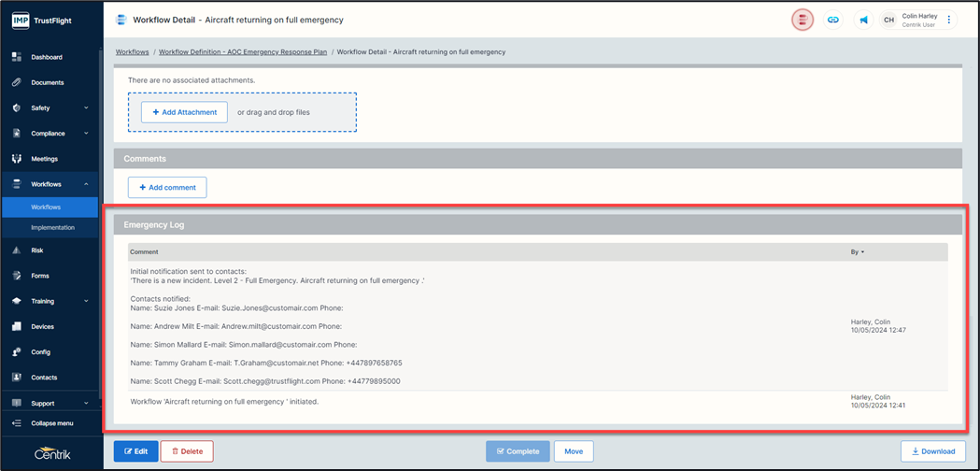Expand the Training sidebar menu
The height and width of the screenshot is (471, 980).
pyautogui.click(x=50, y=301)
